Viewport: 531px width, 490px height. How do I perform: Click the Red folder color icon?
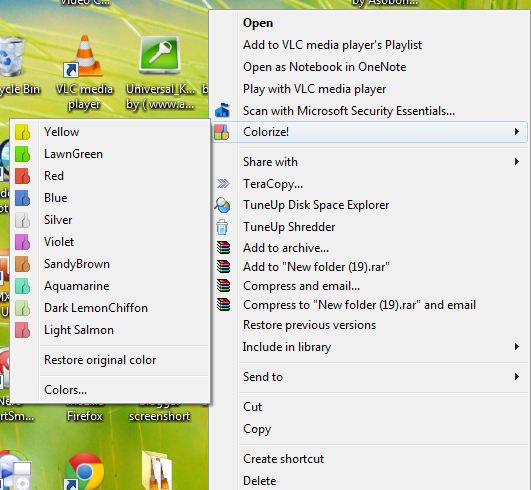(22, 176)
